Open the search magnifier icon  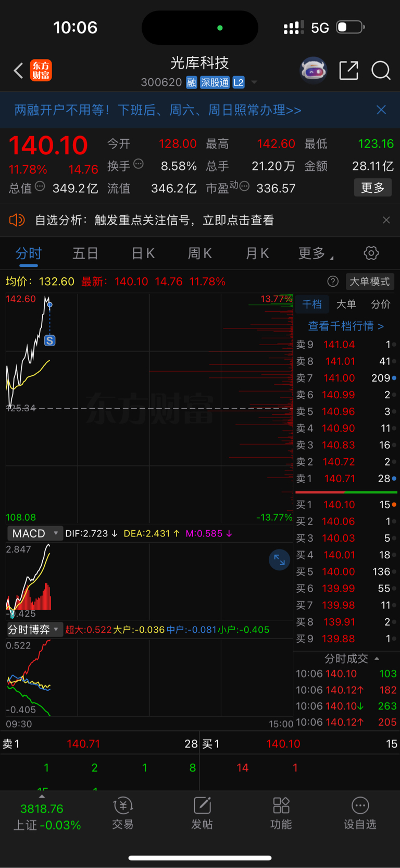381,70
